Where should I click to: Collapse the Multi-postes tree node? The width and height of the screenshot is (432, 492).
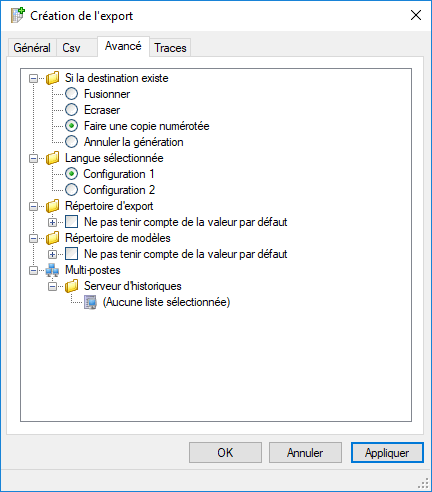[33, 270]
